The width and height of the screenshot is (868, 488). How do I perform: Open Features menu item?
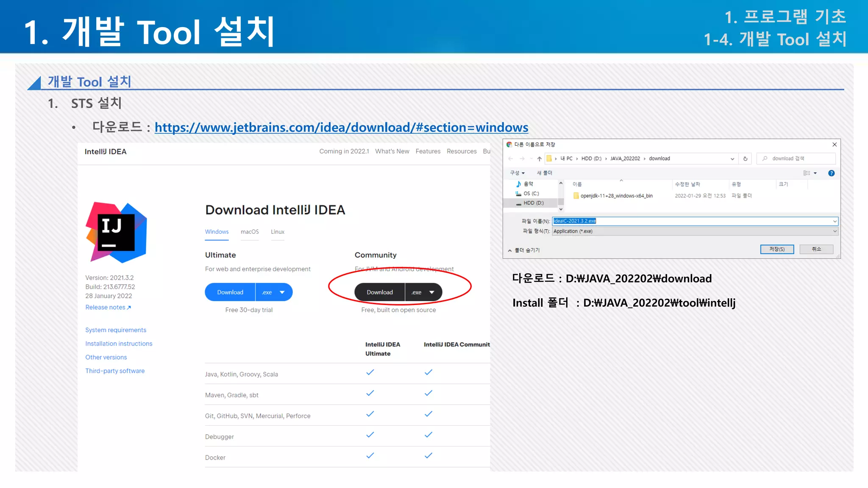point(428,151)
